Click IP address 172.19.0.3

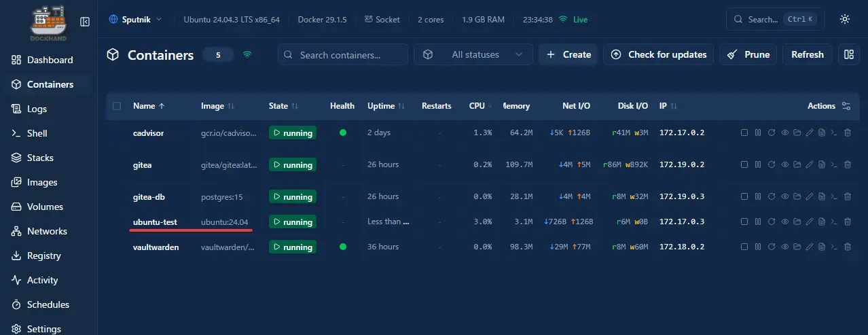(682, 196)
